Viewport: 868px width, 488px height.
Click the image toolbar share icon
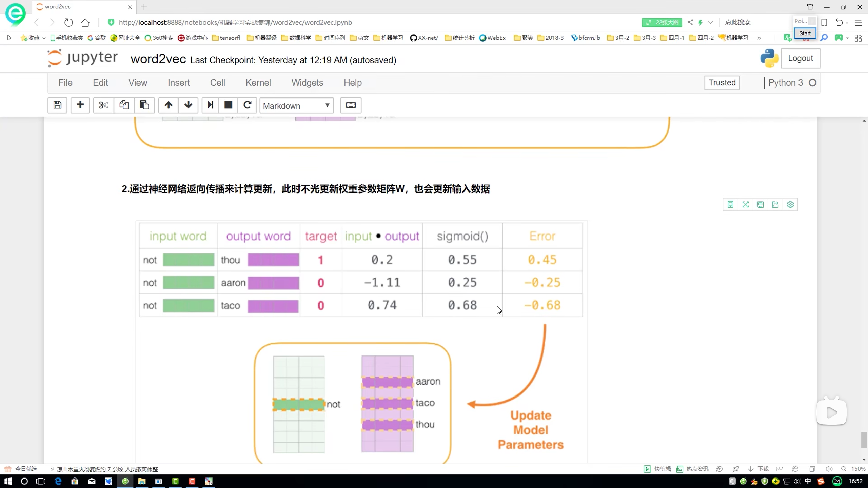tap(775, 204)
